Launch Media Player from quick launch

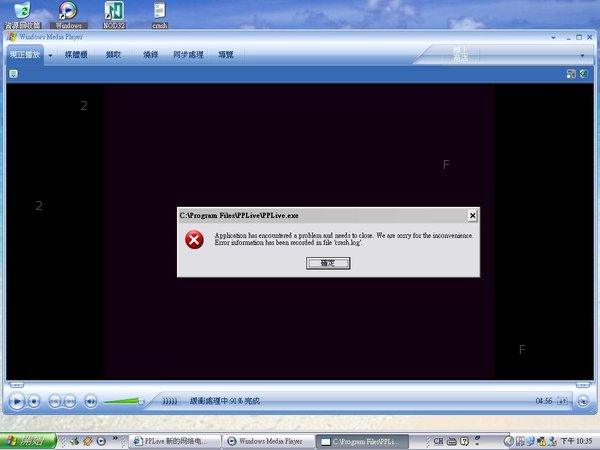[101, 441]
